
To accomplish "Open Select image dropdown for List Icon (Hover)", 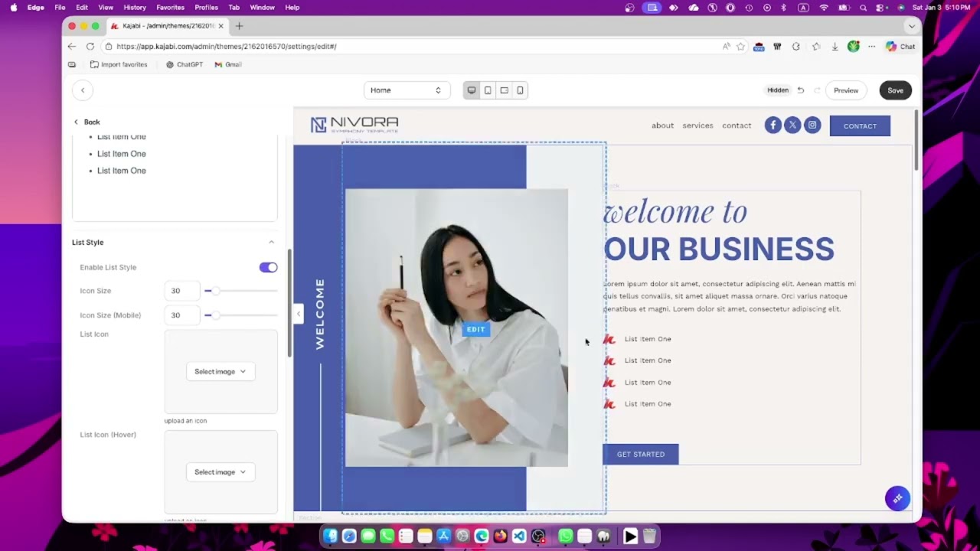I will tap(220, 472).
